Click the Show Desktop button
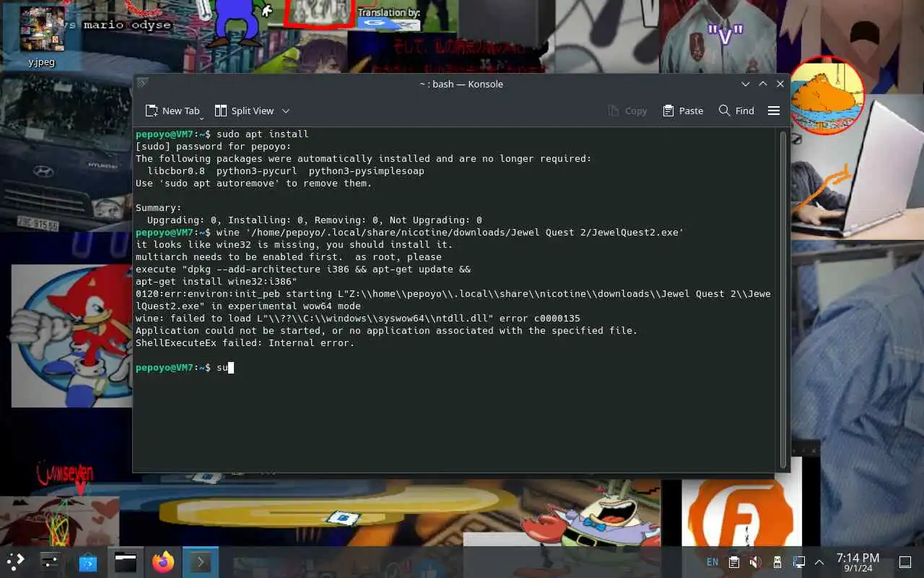 905,562
